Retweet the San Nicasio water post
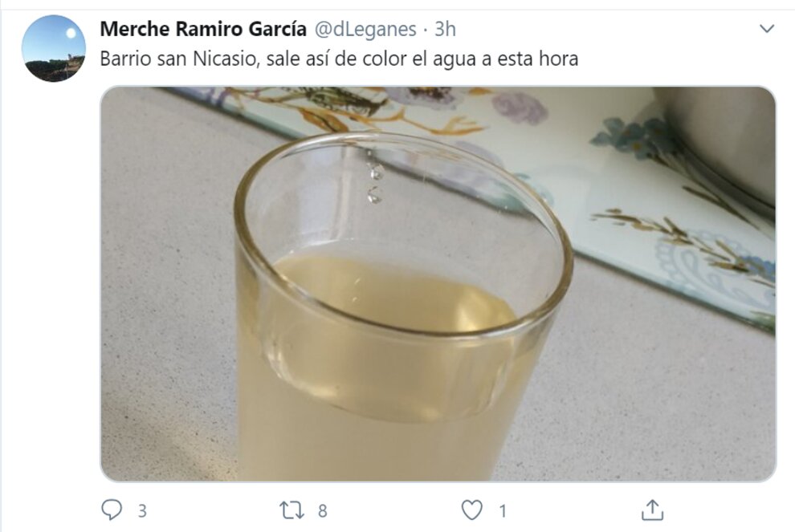Screen dimensions: 795x532 pos(292,510)
